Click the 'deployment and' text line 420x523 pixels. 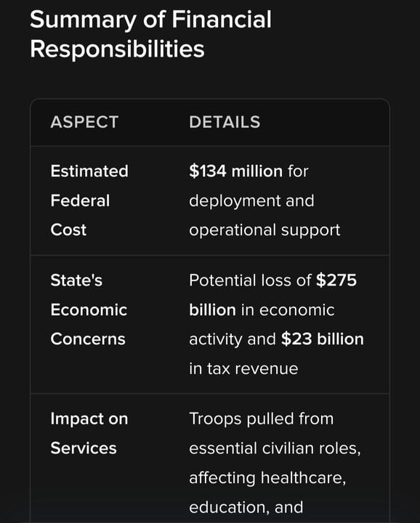(x=251, y=200)
